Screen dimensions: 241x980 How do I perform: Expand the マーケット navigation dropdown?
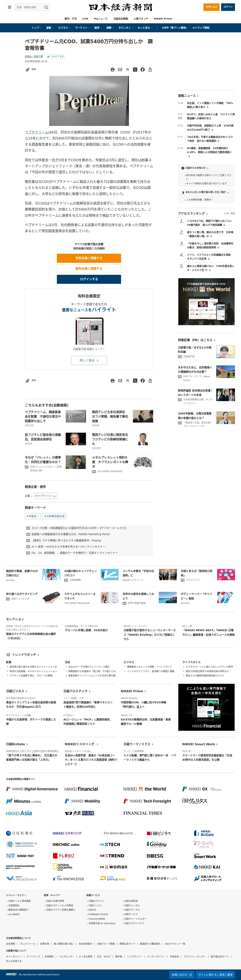82,28
